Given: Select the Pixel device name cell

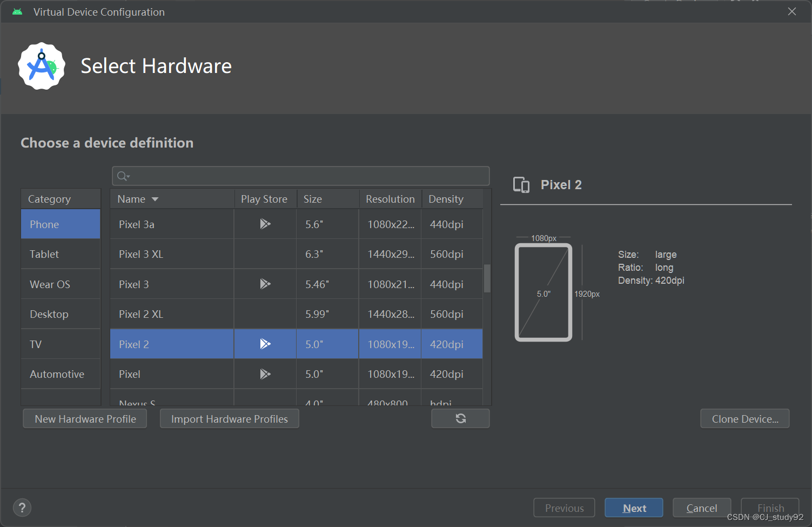Looking at the screenshot, I should click(172, 374).
